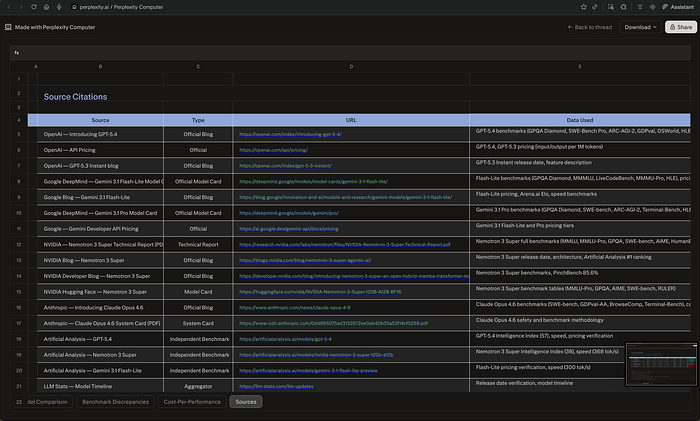Open llm-stats.com llm-updates link
Viewport: 700px width, 421px height.
(276, 387)
